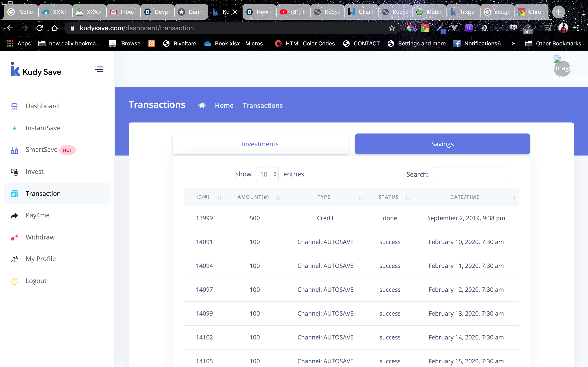Switch to the Investments tab

[x=260, y=144]
